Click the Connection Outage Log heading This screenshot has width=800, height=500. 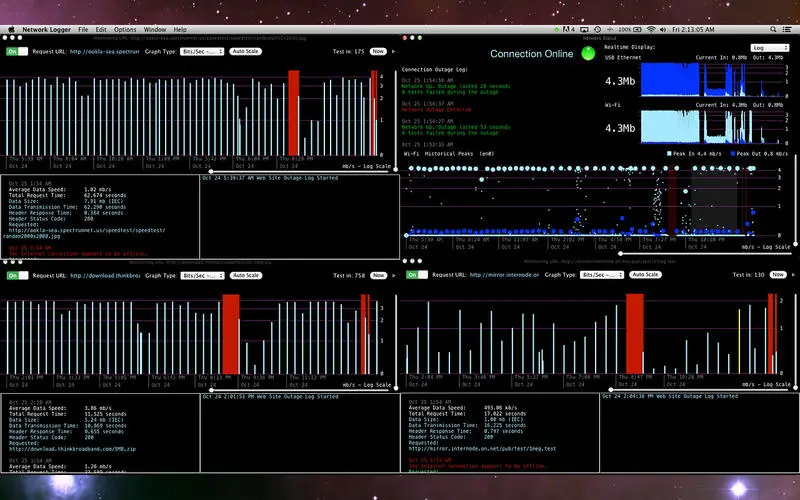click(x=434, y=69)
